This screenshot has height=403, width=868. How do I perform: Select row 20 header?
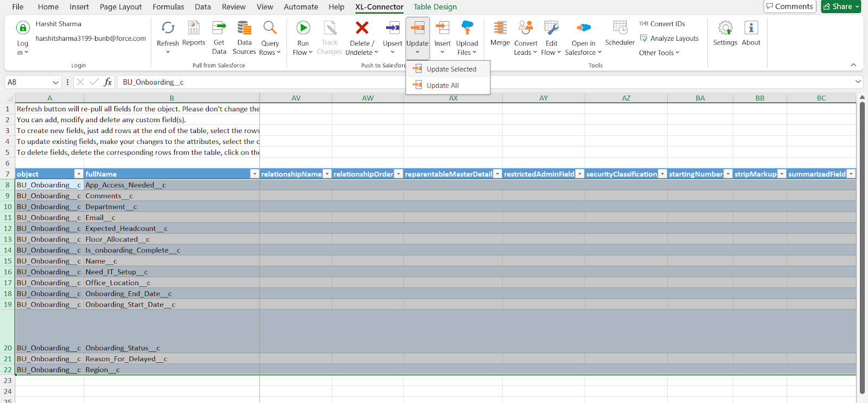click(x=8, y=331)
